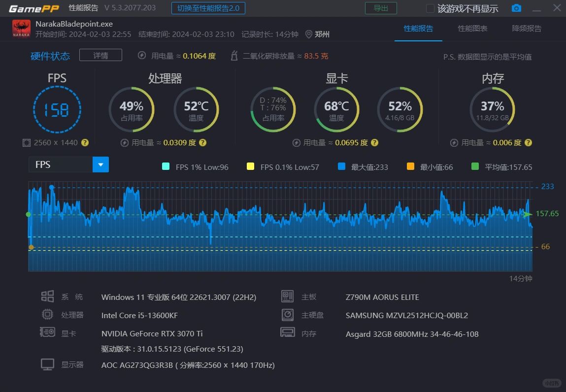This screenshot has height=392, width=566.
Task: Click the motherboard icon beside 主板
Action: [287, 296]
